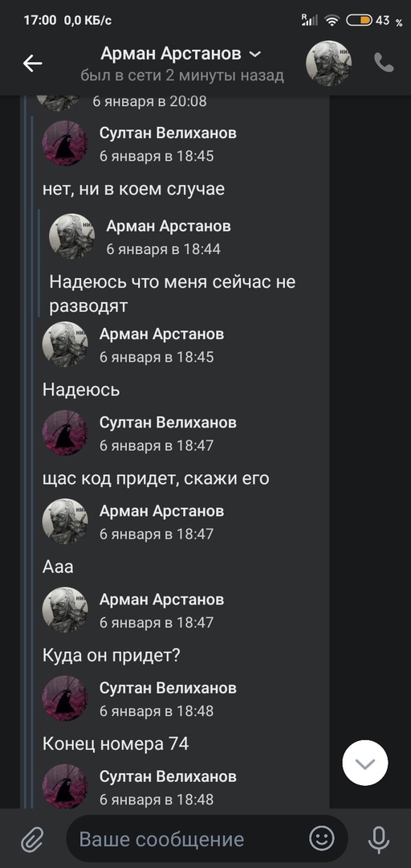Screen dimensions: 411x868
Task: Expand dropdown chevron next to Арман Арстанов
Action: pos(255,55)
